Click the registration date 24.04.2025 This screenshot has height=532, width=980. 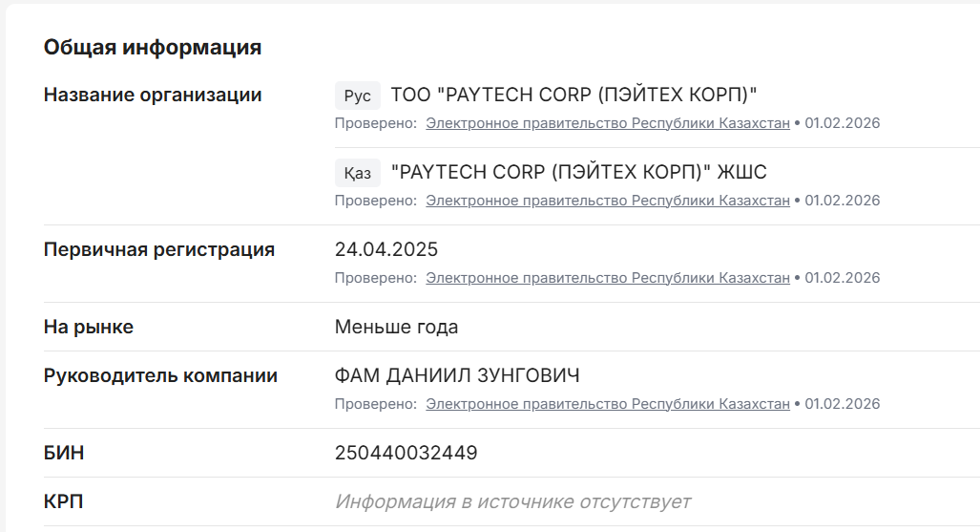386,250
